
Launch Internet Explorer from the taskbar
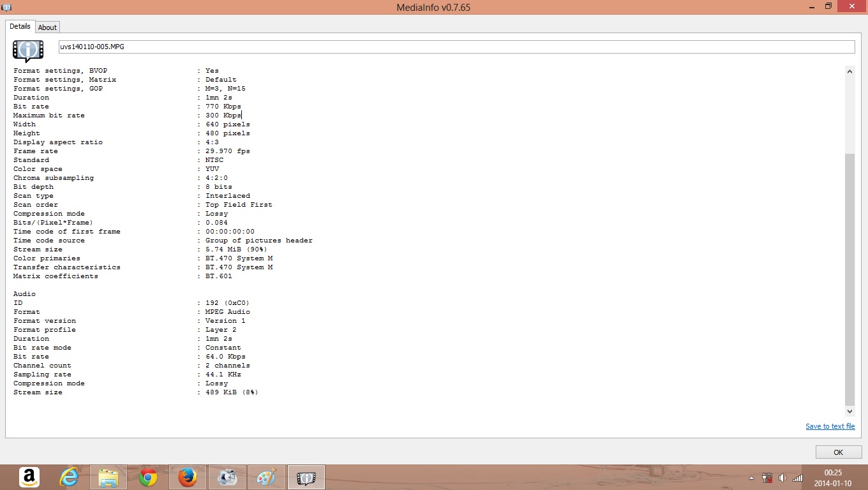(x=69, y=477)
